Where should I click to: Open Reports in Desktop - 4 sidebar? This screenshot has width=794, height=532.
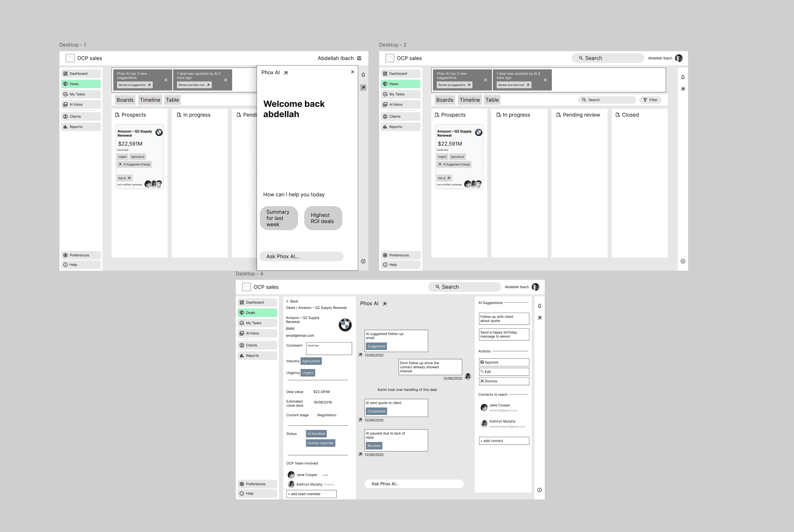257,356
